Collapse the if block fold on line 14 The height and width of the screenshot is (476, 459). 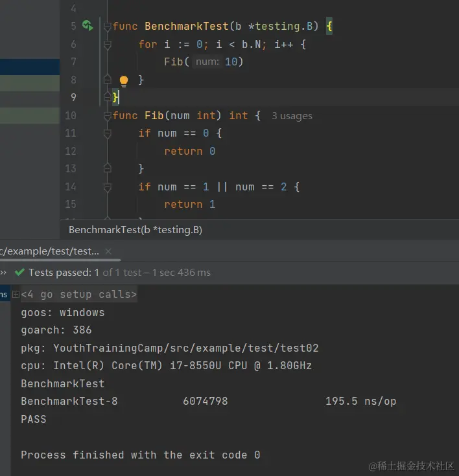107,187
